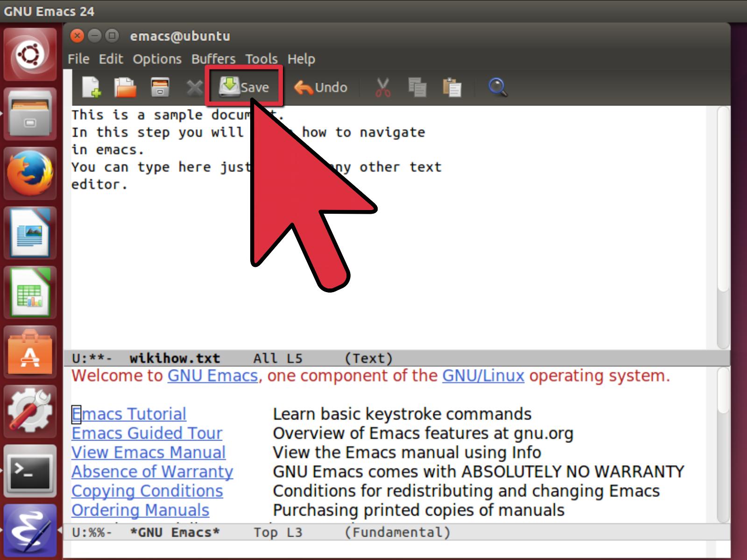Copy text with the copy pages icon

(418, 87)
